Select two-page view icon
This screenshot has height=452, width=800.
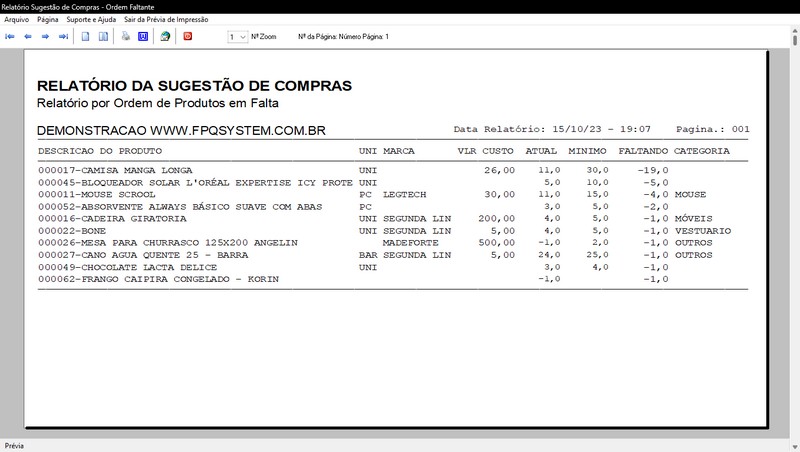point(103,37)
